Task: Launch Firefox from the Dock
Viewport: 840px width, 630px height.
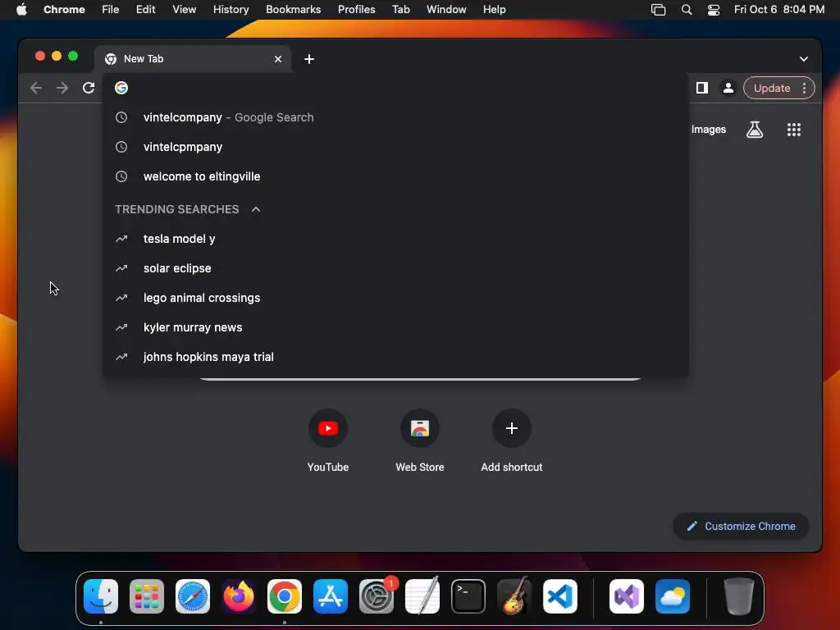Action: pos(239,596)
